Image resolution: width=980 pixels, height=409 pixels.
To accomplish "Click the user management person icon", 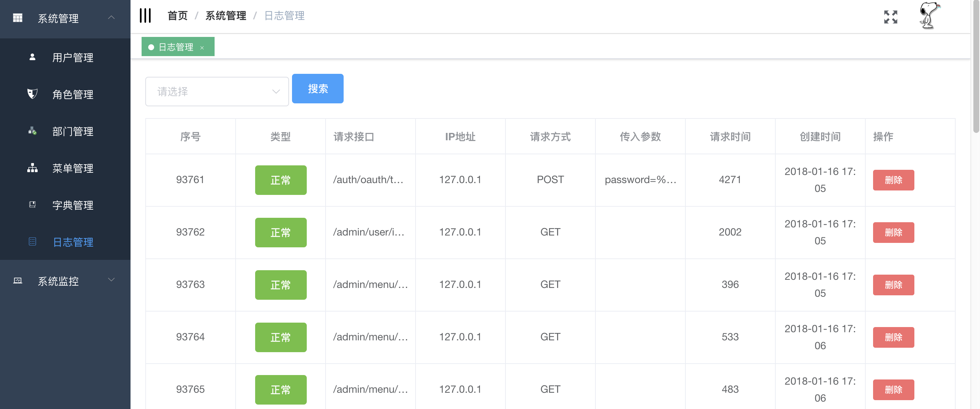I will click(x=32, y=57).
